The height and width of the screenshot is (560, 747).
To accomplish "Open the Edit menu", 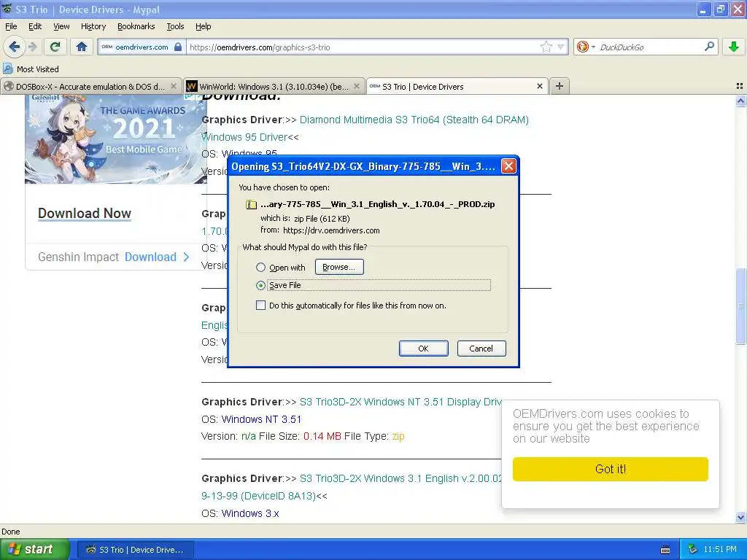I will pyautogui.click(x=35, y=26).
